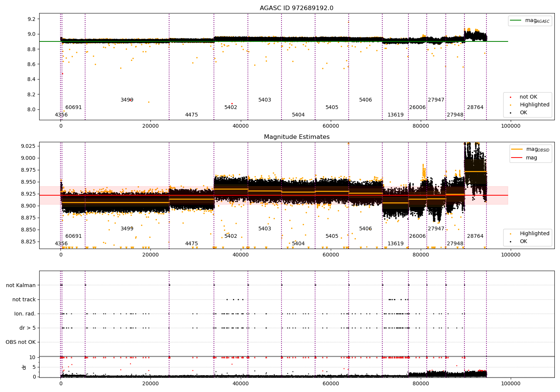Click the 100000 x-axis tick of the bottom plot
560x392 pixels.
tap(510, 384)
